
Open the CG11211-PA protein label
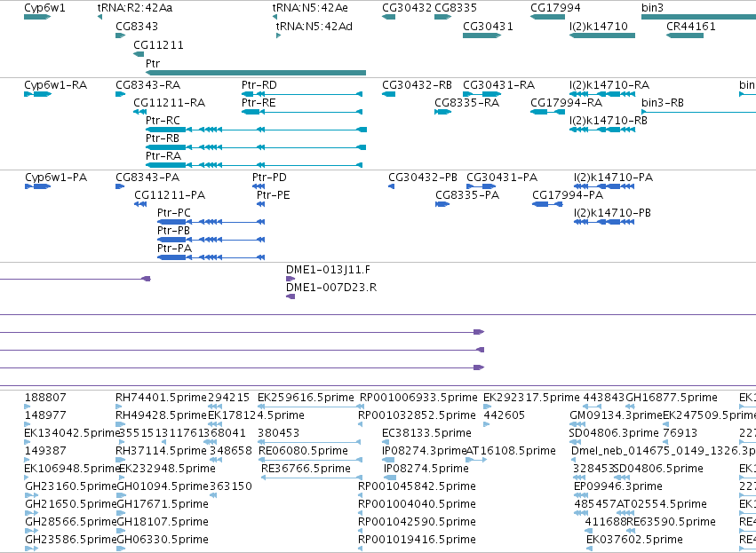pos(170,195)
